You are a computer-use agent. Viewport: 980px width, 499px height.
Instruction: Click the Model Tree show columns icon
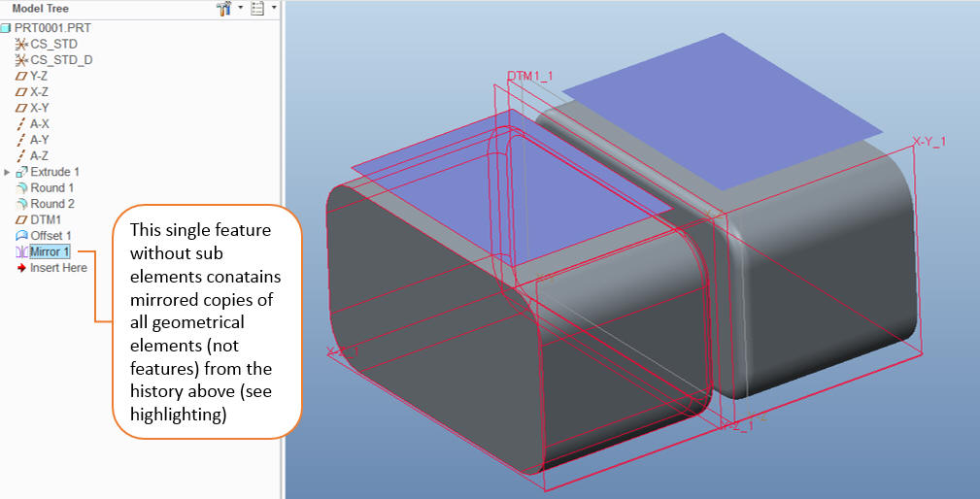pyautogui.click(x=256, y=8)
